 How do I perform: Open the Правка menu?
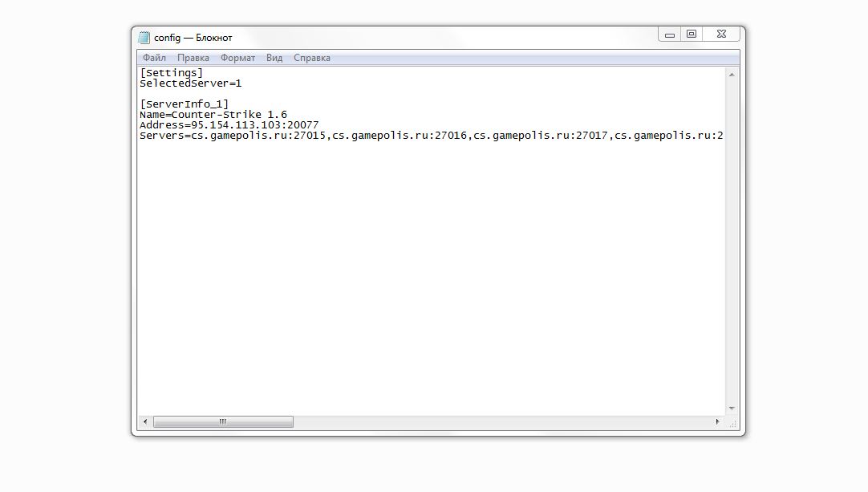point(193,58)
